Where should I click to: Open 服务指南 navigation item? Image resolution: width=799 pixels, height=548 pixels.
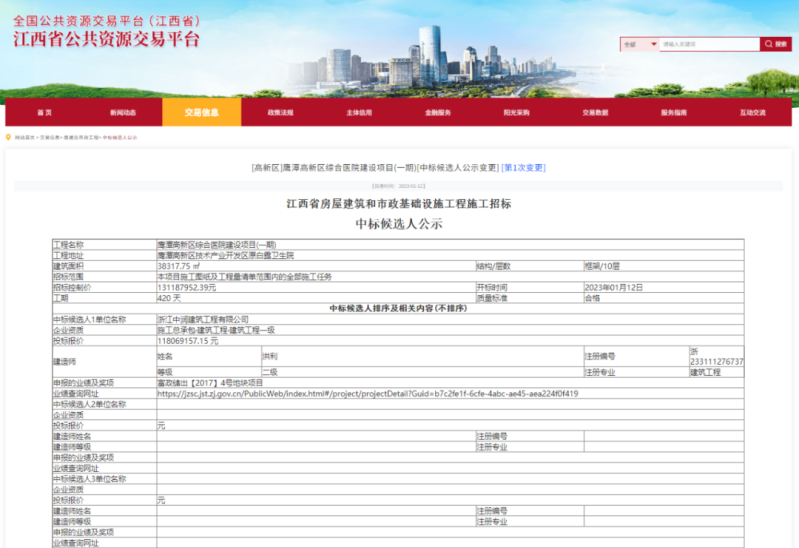pos(673,113)
